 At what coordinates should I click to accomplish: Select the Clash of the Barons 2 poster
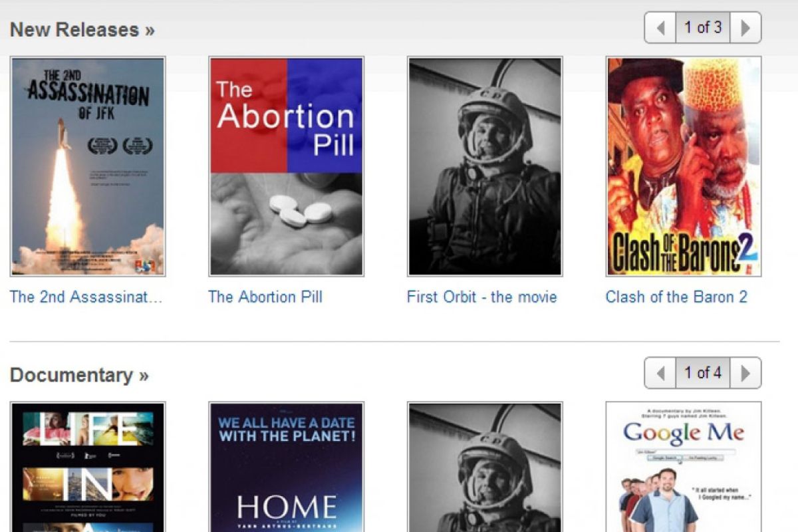click(684, 166)
